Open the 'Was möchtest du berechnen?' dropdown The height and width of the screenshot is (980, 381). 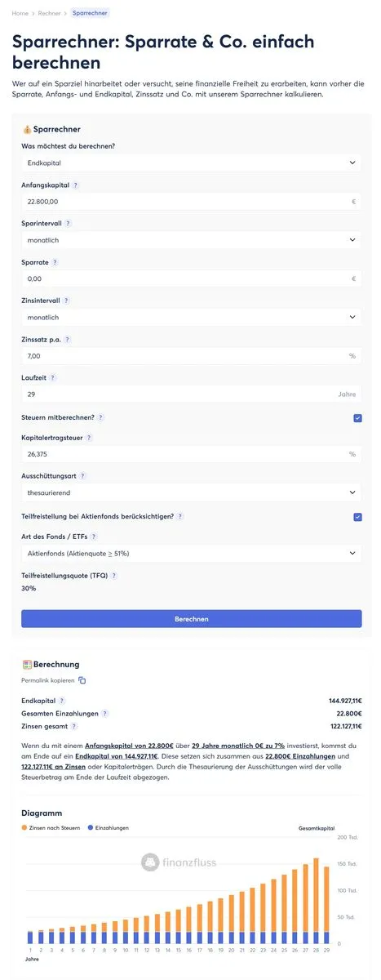pos(192,163)
